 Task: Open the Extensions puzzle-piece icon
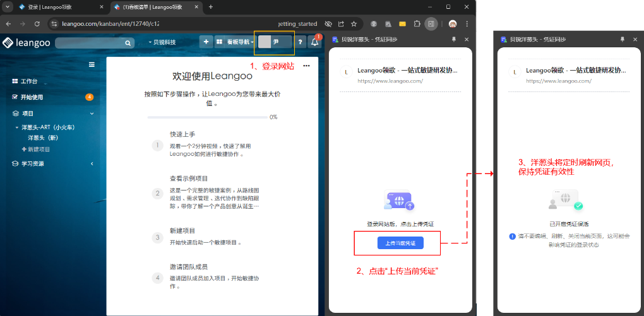click(417, 24)
